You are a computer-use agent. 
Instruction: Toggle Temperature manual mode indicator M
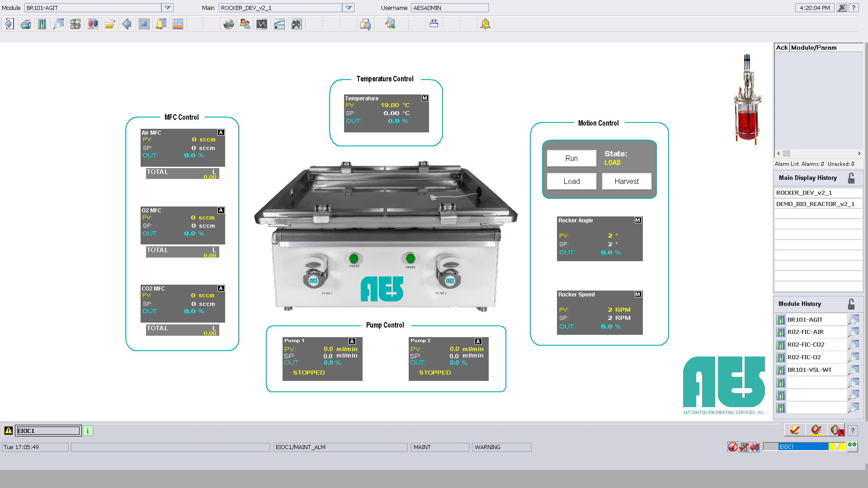(425, 98)
